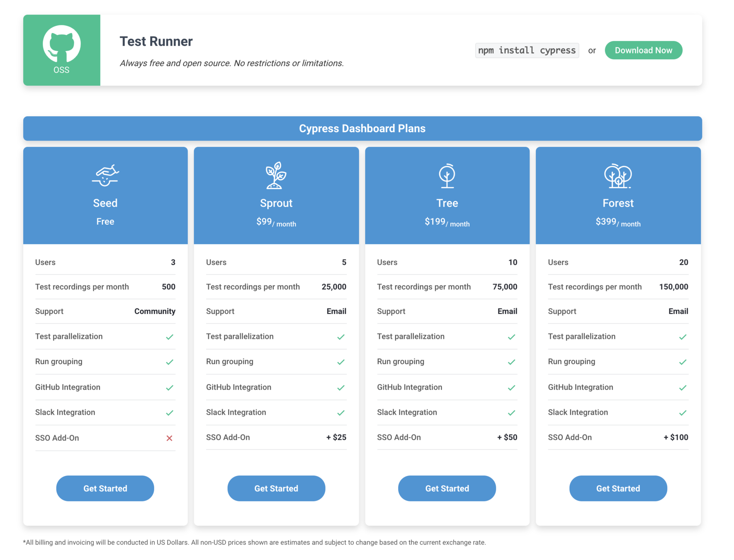Click Tree's 75,000 test recordings value
The width and height of the screenshot is (734, 560).
[x=505, y=287]
